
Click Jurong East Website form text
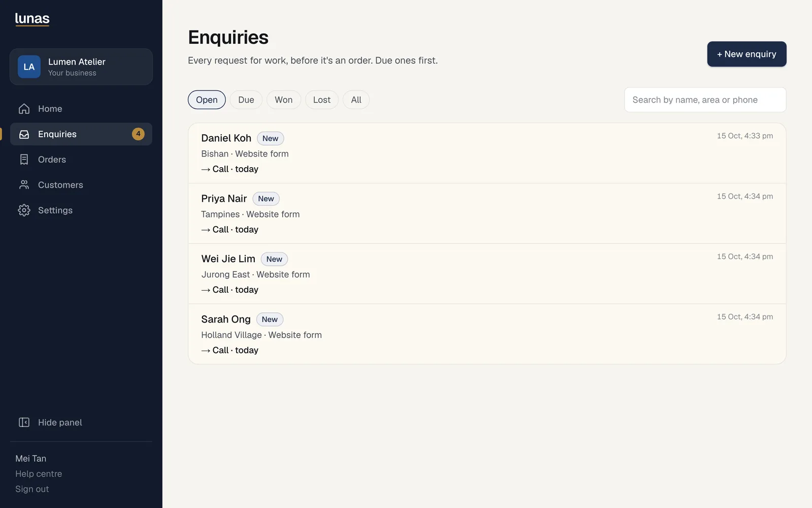click(255, 274)
